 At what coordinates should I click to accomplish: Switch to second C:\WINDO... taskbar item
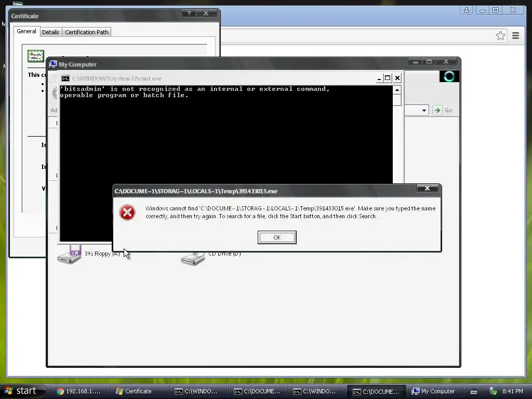pos(317,392)
